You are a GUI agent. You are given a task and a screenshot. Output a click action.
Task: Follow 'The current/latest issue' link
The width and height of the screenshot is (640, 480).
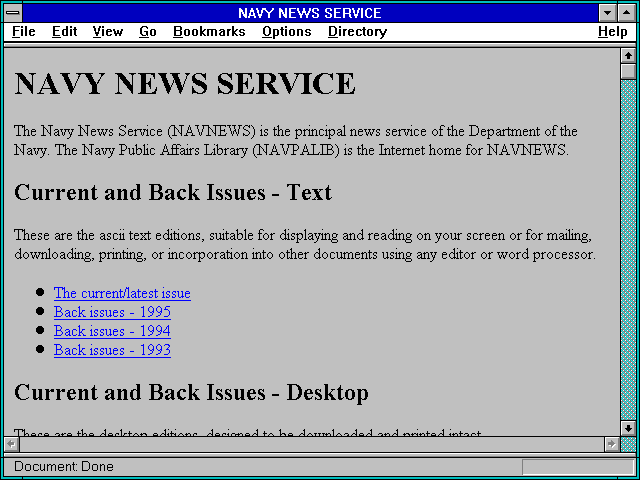[122, 293]
